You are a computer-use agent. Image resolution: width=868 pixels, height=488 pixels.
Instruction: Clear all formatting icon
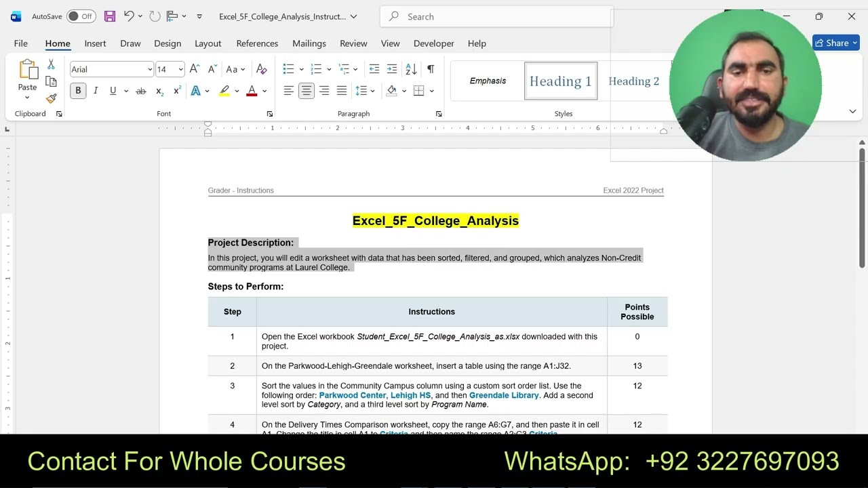coord(262,69)
